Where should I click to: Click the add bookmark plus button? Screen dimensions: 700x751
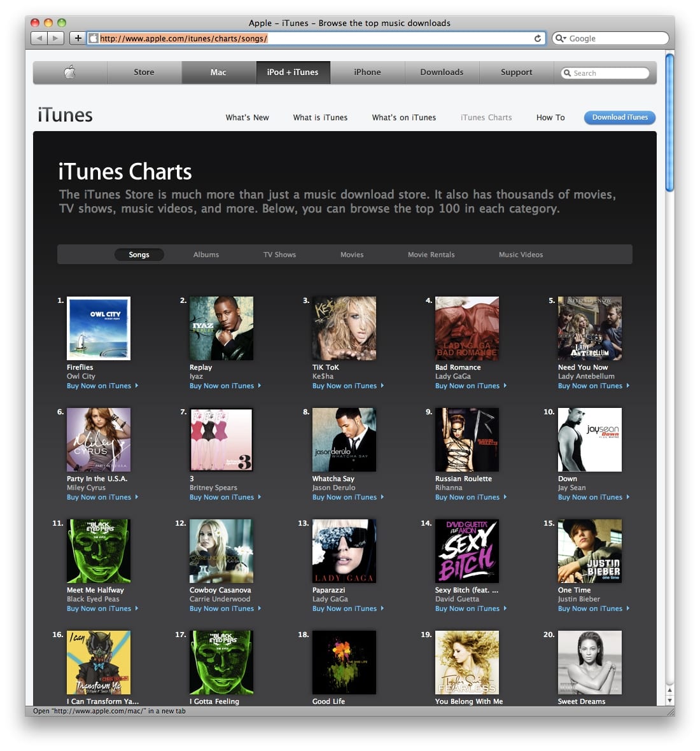(x=78, y=38)
